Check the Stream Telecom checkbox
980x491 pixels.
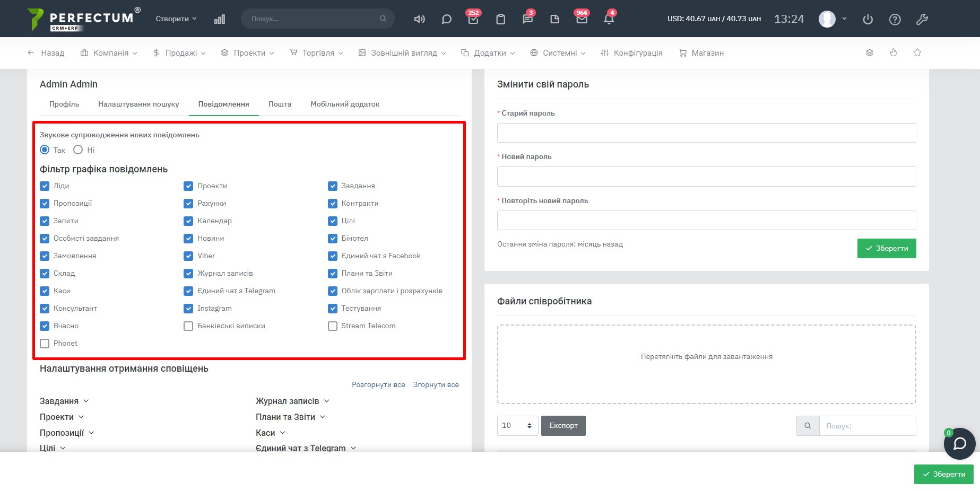click(333, 326)
